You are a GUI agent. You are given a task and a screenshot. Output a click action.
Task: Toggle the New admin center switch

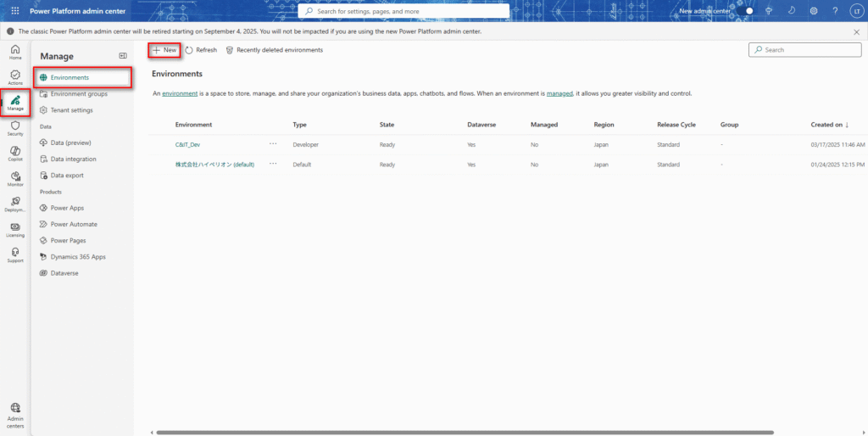747,11
